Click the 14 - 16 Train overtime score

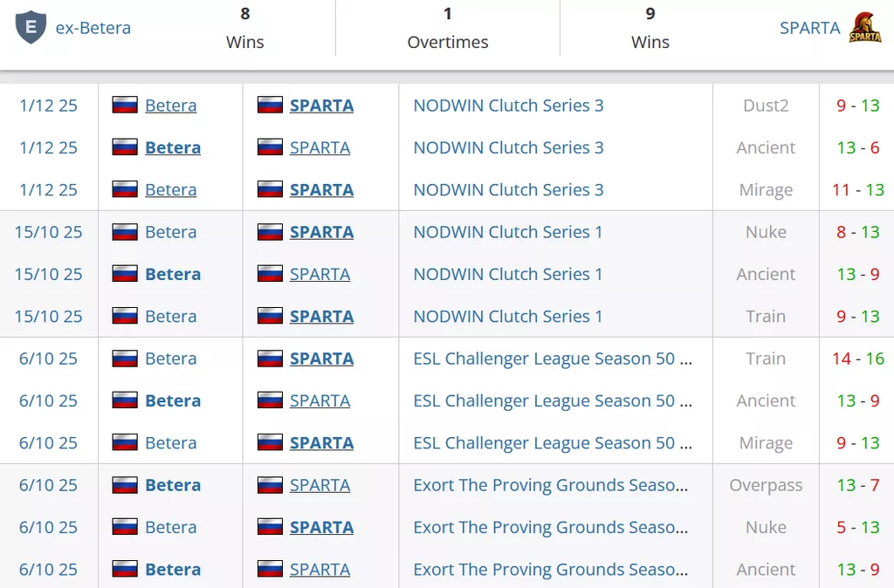[x=857, y=359]
